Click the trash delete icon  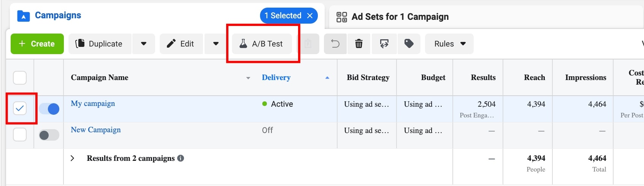pos(358,44)
